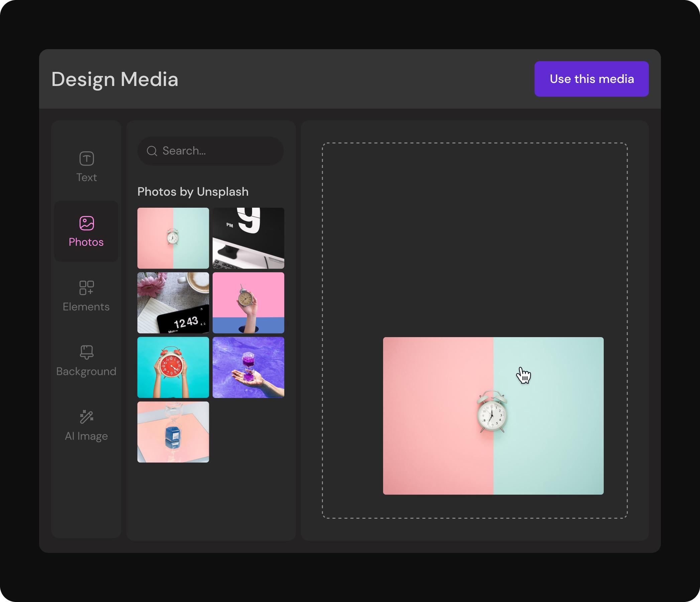Screen dimensions: 700x602
Task: Click the search magnifier icon
Action: [x=152, y=151]
